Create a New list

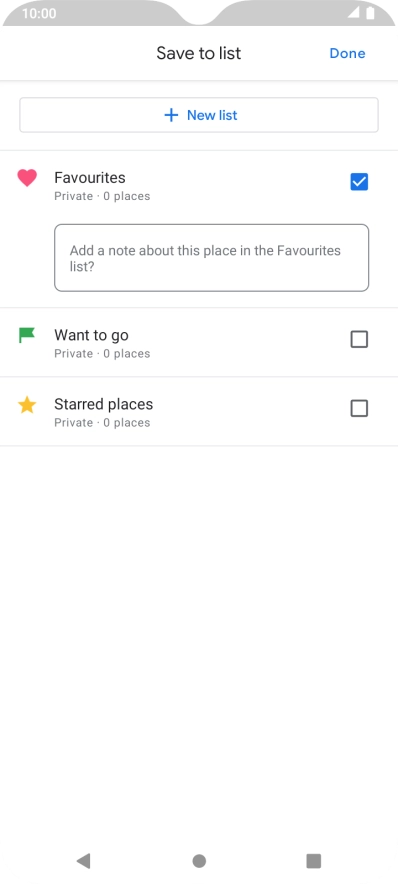coord(199,115)
